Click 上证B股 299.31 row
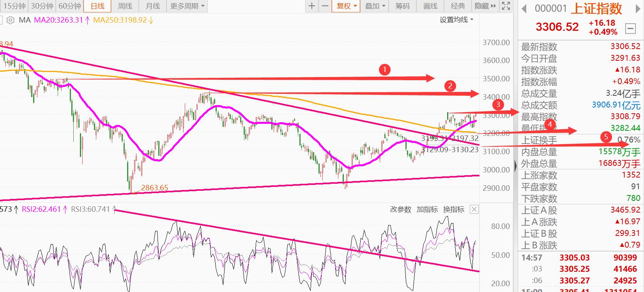This screenshot has width=644, height=292. pyautogui.click(x=580, y=234)
